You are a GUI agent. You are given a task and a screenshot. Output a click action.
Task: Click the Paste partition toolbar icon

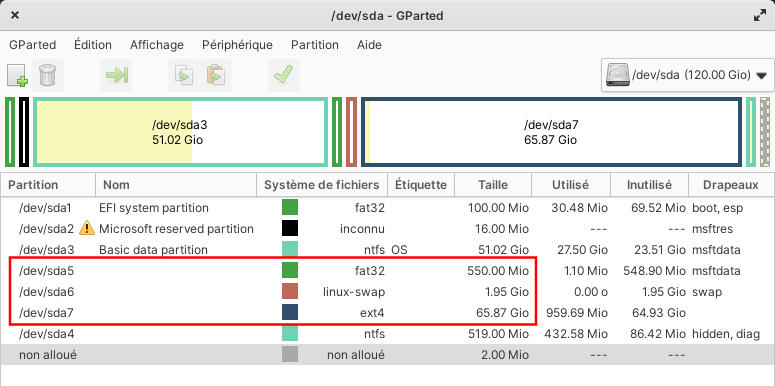pyautogui.click(x=215, y=75)
